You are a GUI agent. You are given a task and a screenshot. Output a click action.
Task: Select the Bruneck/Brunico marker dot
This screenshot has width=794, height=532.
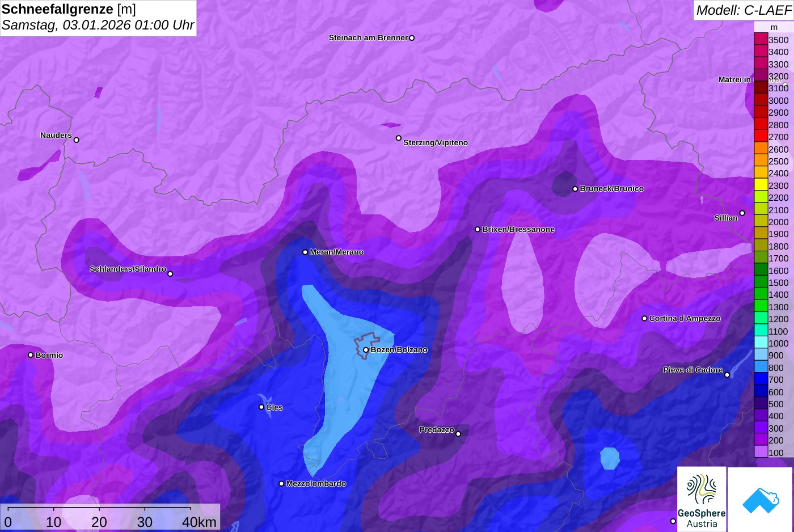pyautogui.click(x=575, y=189)
